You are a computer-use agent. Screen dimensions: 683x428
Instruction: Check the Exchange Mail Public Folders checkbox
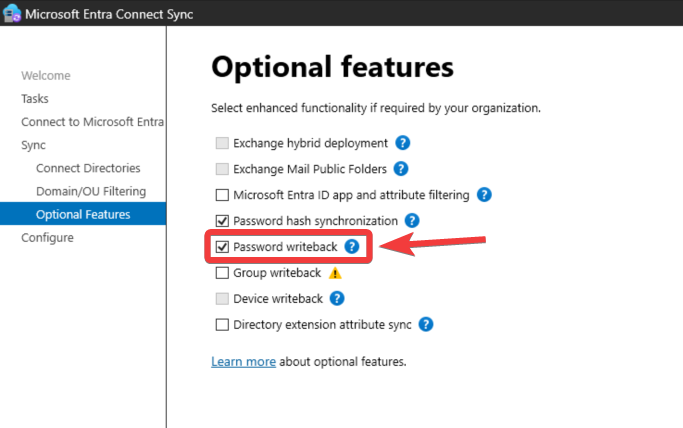(x=222, y=169)
